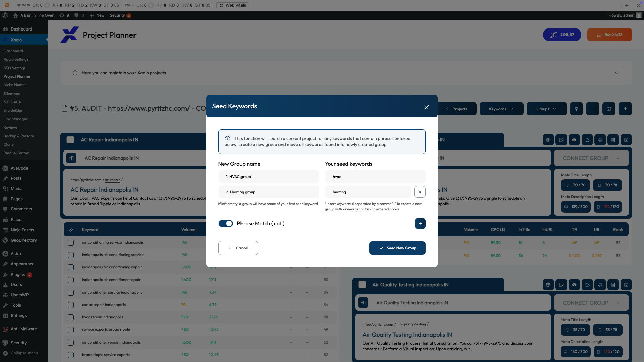Click the 'cat' phrase match example link
644x362 pixels.
coord(278,224)
